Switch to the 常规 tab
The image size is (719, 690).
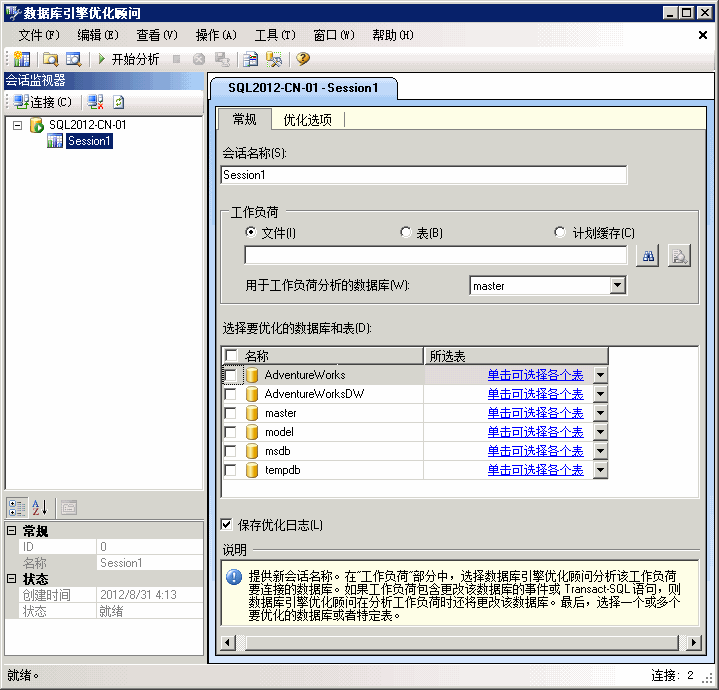click(x=244, y=119)
